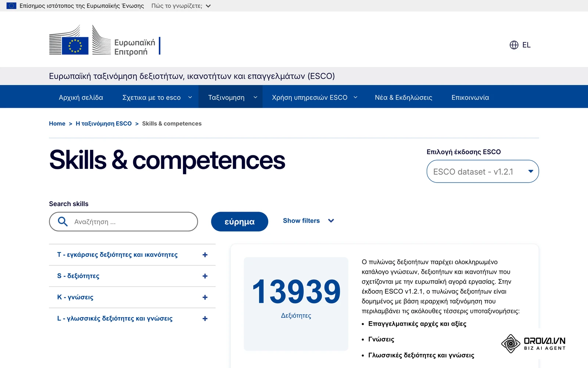Click the EU flag icon in top bar
Viewport: 588px width, 368px height.
11,6
